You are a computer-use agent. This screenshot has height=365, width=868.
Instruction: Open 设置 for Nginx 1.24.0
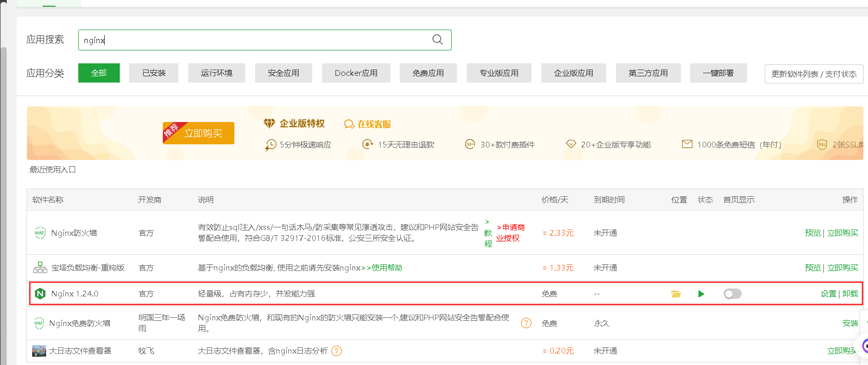coord(829,294)
